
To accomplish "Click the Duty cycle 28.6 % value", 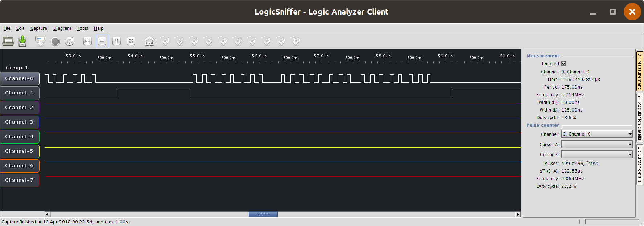I will (x=569, y=118).
